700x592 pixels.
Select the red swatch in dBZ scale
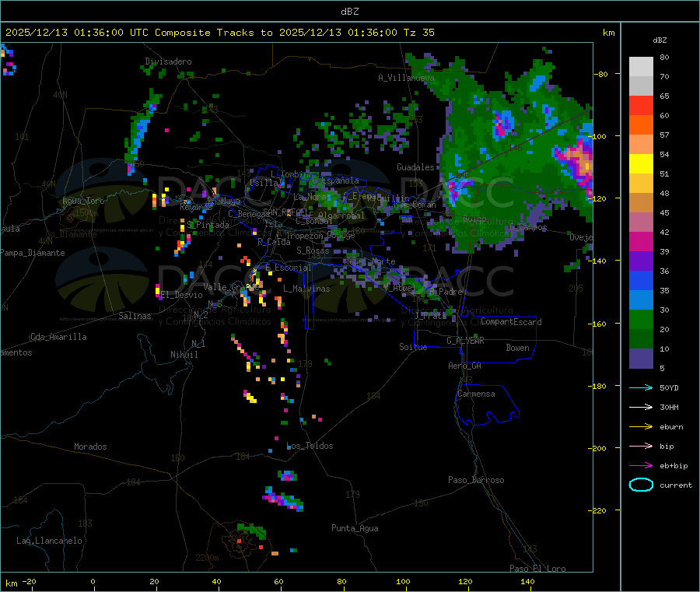641,105
